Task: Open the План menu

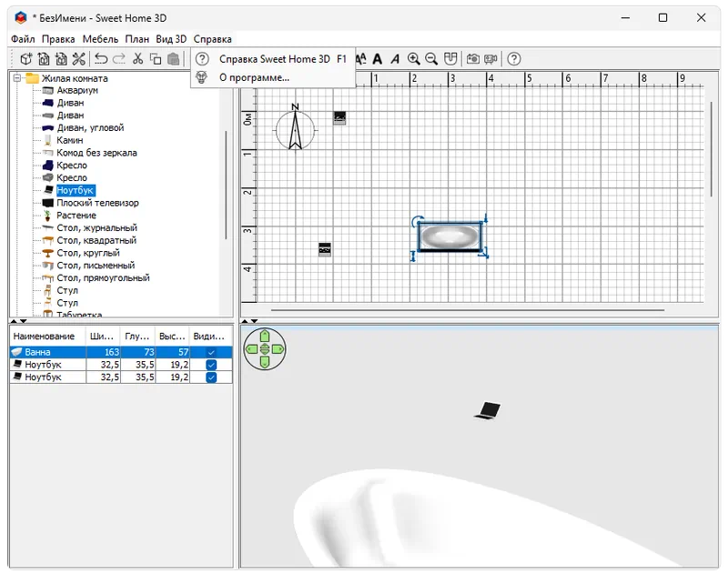Action: coord(137,39)
